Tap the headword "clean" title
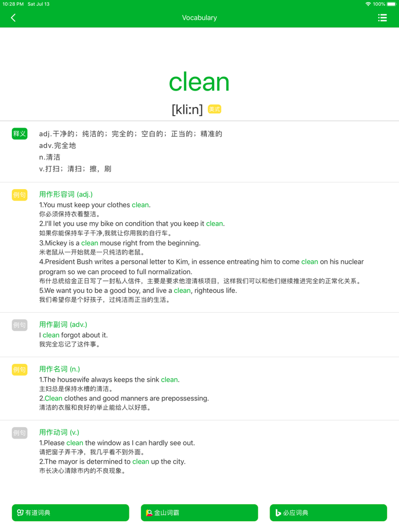The image size is (399, 532). pyautogui.click(x=199, y=82)
